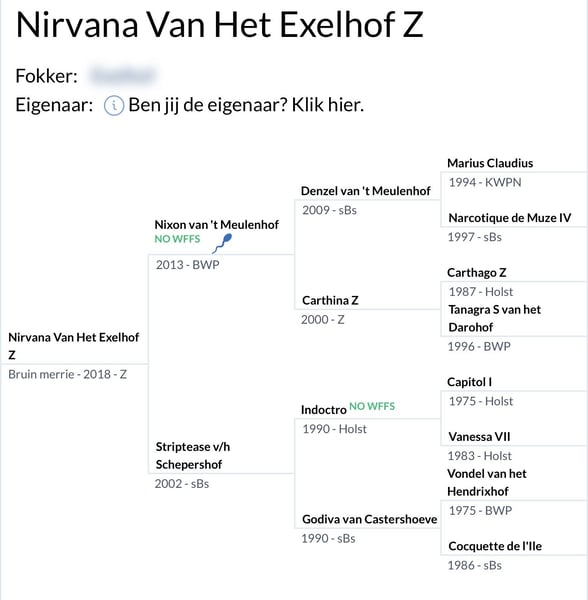Select Carthina Z in pedigree
This screenshot has height=600, width=588.
(330, 300)
